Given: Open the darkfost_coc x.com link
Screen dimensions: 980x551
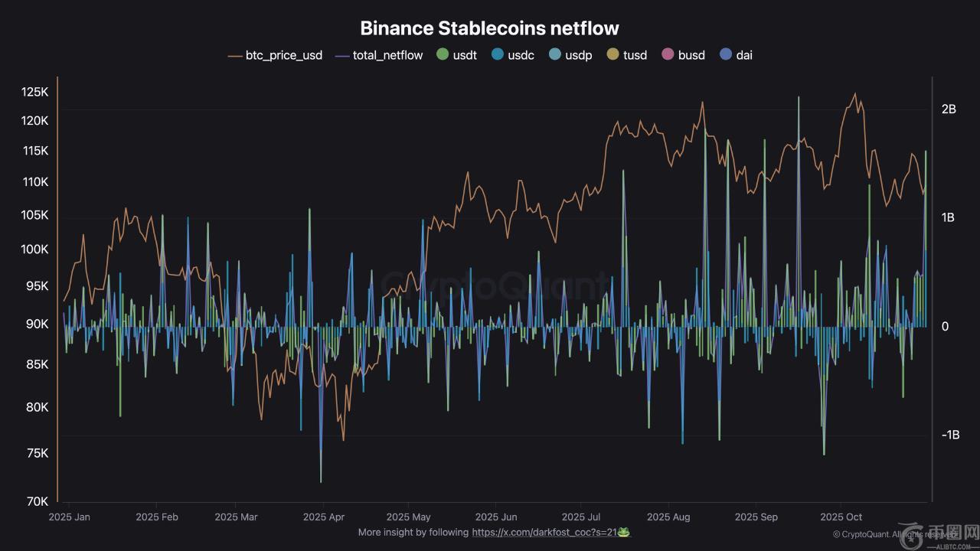Looking at the screenshot, I should (544, 532).
